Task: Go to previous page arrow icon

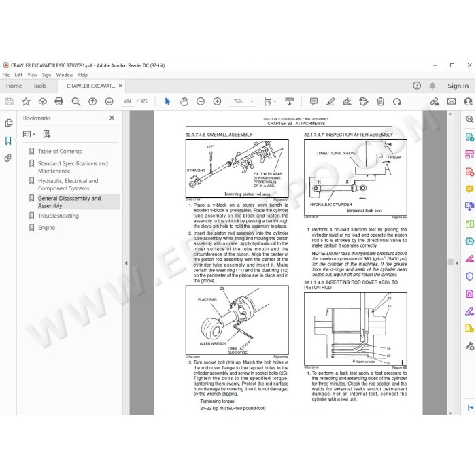Action: [x=92, y=101]
